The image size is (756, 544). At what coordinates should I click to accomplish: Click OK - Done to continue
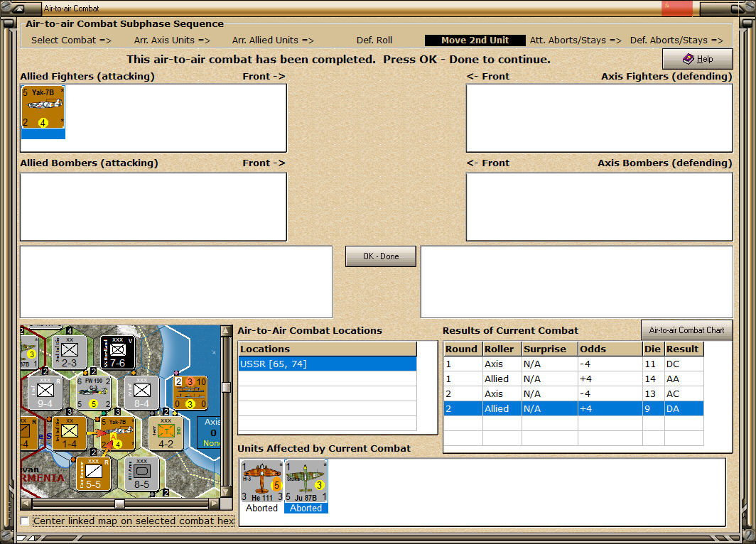pyautogui.click(x=381, y=256)
